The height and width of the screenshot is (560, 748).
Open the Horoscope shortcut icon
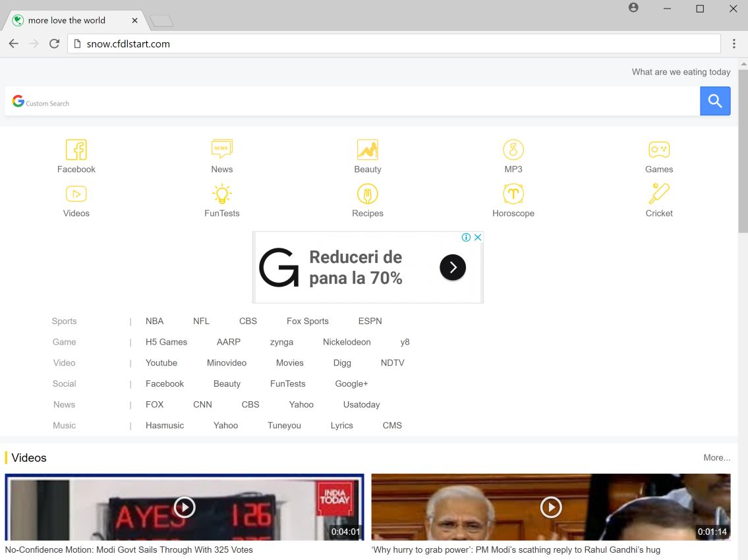coord(513,194)
